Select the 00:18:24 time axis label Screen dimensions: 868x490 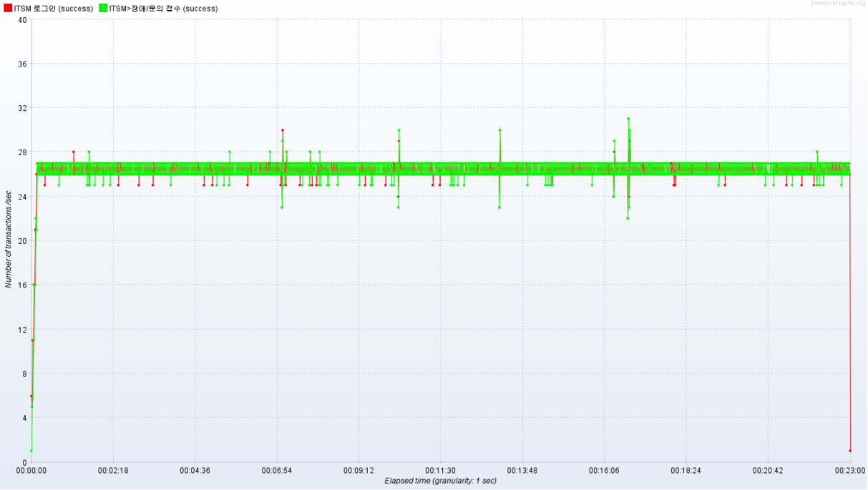(x=686, y=471)
